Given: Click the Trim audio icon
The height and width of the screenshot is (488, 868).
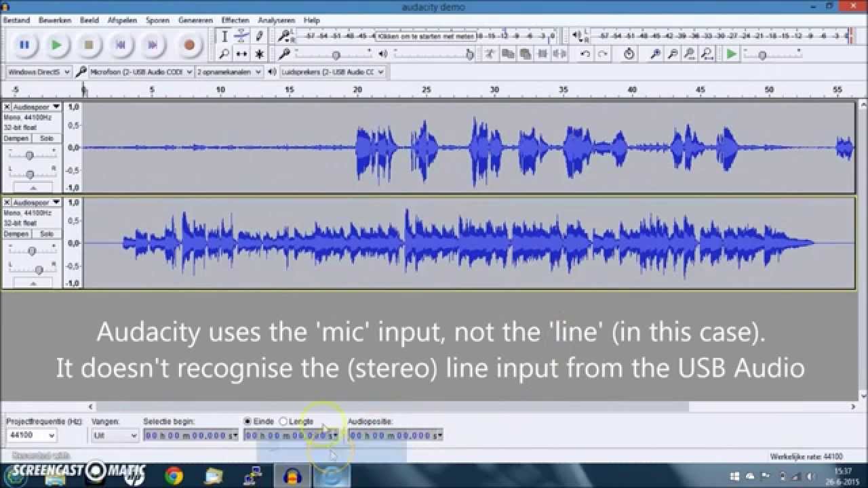Looking at the screenshot, I should click(542, 54).
